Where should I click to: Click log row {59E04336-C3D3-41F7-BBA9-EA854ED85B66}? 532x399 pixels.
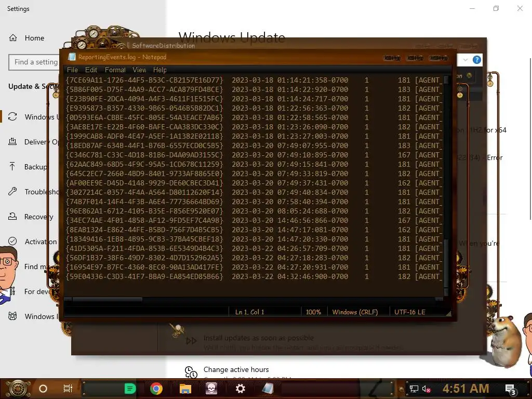[x=254, y=276]
